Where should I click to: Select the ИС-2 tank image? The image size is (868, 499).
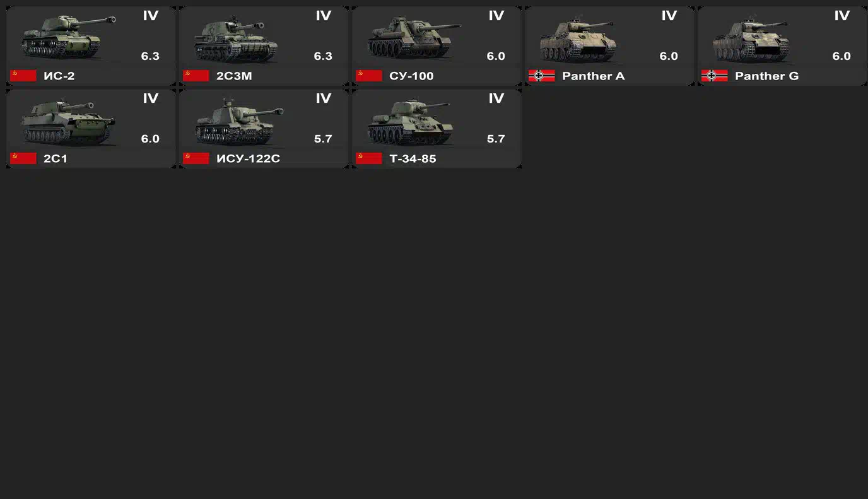(x=68, y=37)
